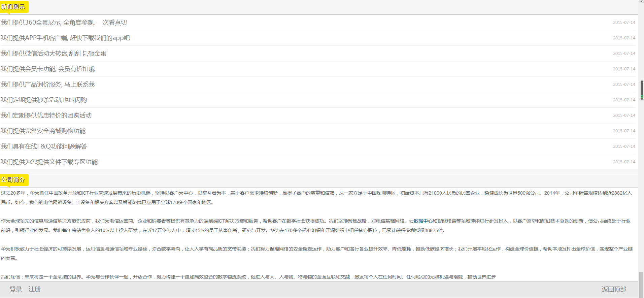Select the 公司简介 section tab
Screen dimensions: 644x298
click(x=14, y=180)
